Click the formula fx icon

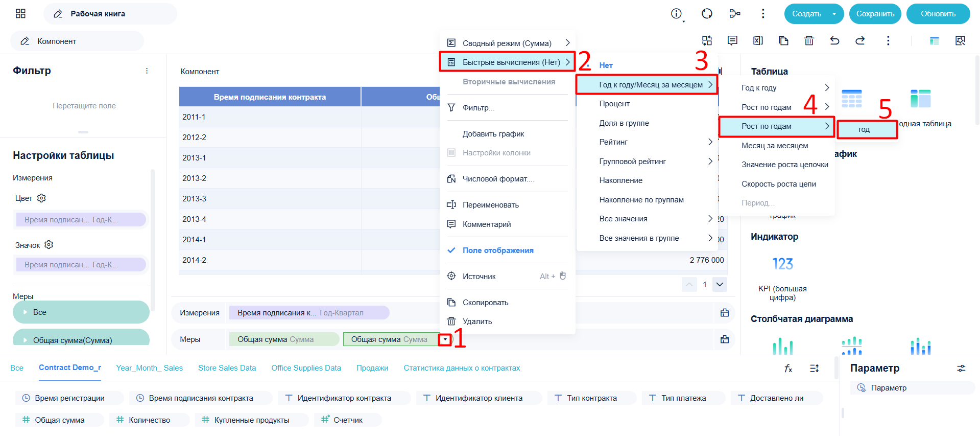point(788,368)
